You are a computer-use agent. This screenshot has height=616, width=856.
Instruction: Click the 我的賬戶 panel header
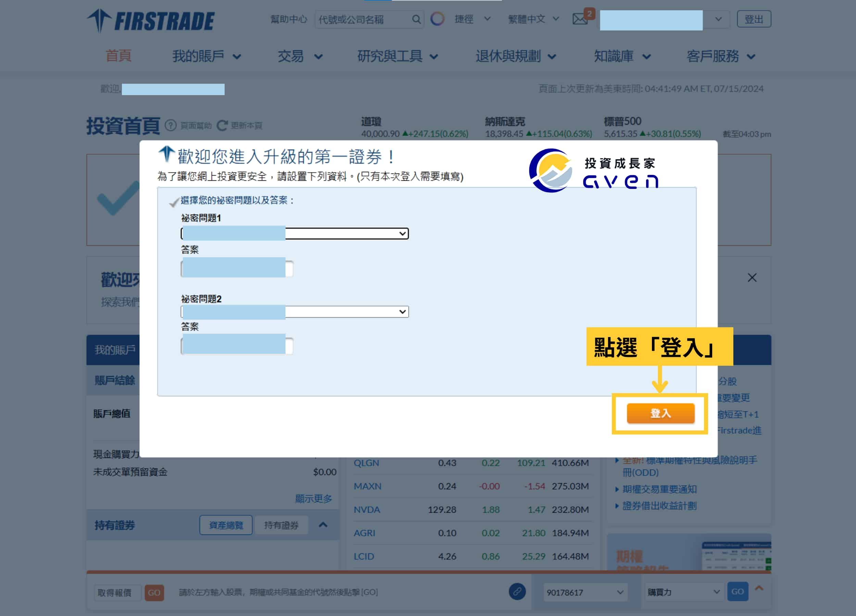[115, 350]
